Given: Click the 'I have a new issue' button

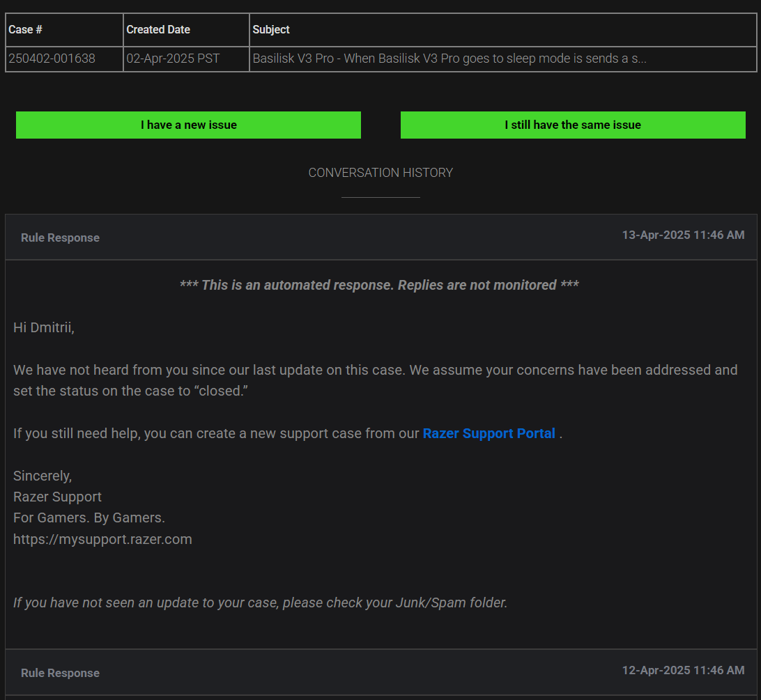Looking at the screenshot, I should click(188, 125).
